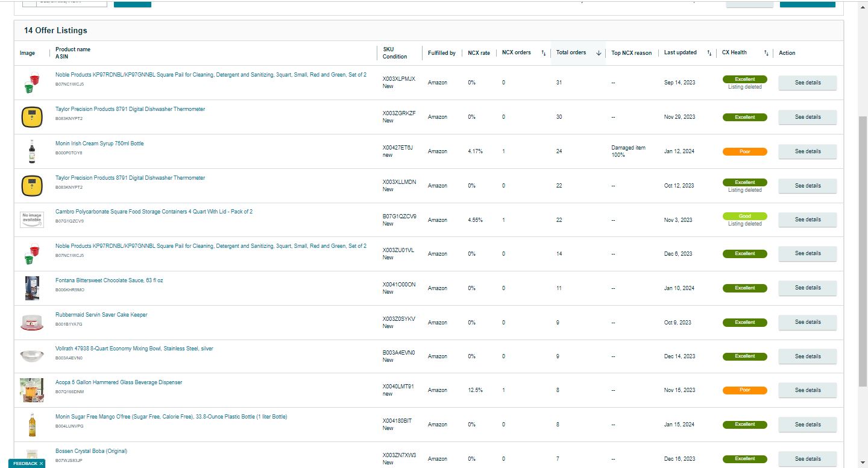Click the SKU X00427ET6J cell

[398, 148]
